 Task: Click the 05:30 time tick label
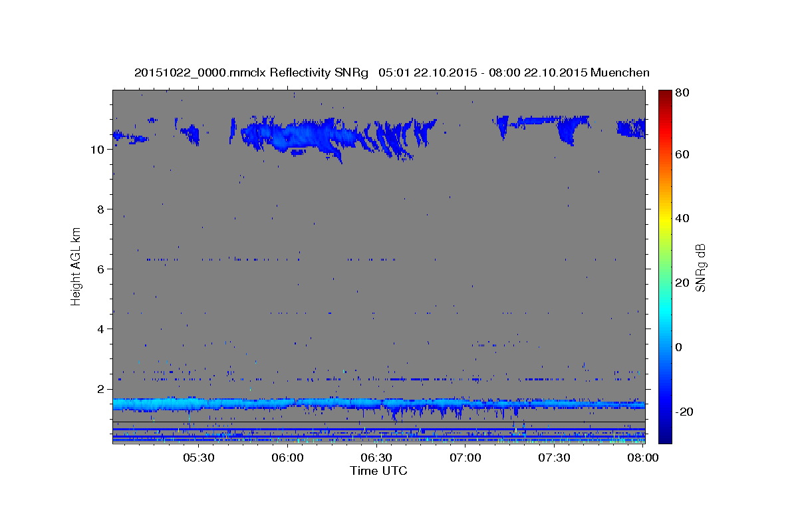(x=199, y=458)
